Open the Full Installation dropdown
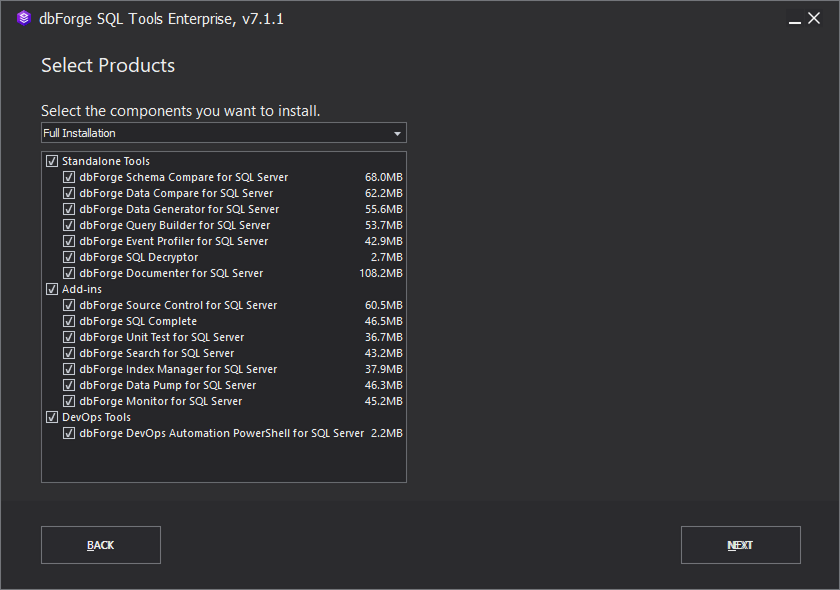This screenshot has width=840, height=590. click(x=223, y=133)
